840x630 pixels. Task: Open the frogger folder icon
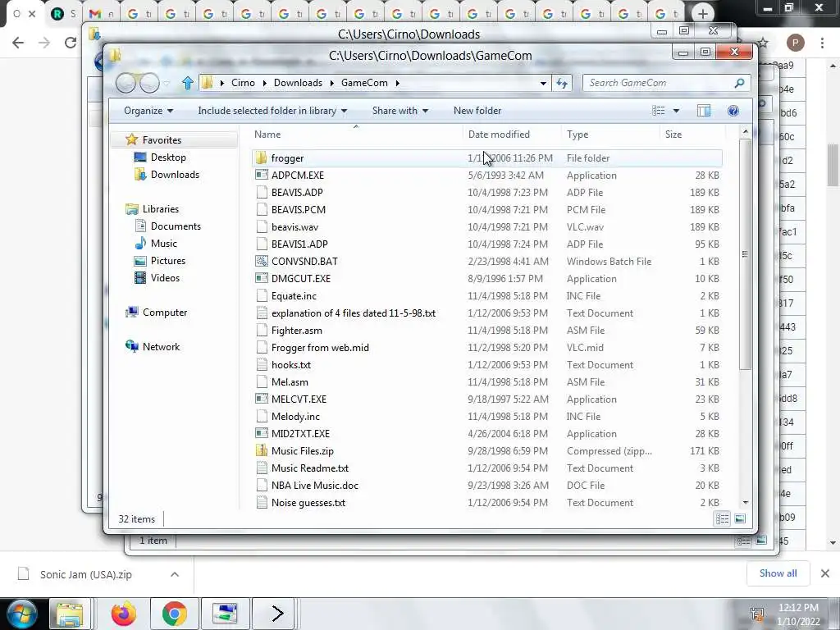tap(262, 158)
